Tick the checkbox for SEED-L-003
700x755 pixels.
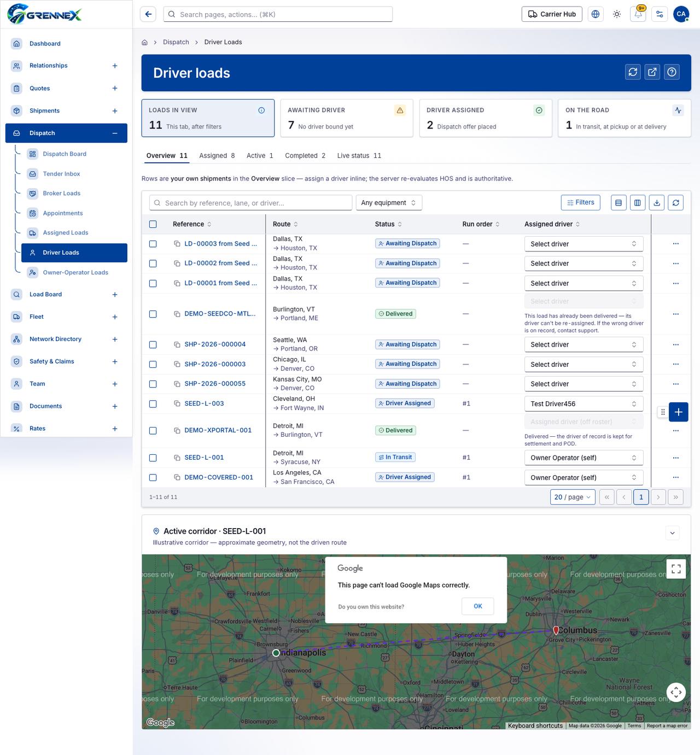[153, 403]
